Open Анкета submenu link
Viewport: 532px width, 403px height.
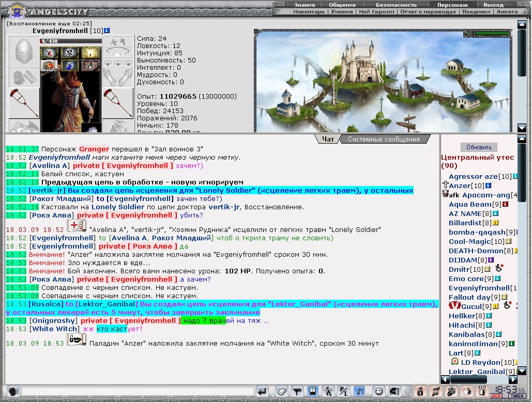point(507,11)
